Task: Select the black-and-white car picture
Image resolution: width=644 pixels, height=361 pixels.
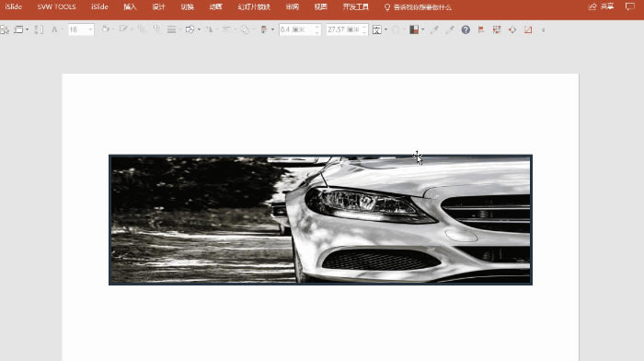Action: pyautogui.click(x=320, y=219)
